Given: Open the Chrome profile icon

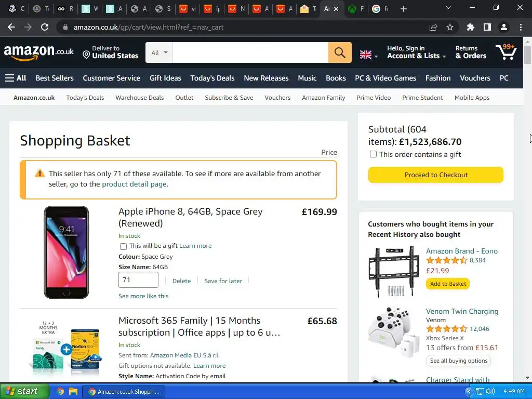Looking at the screenshot, I should (504, 27).
